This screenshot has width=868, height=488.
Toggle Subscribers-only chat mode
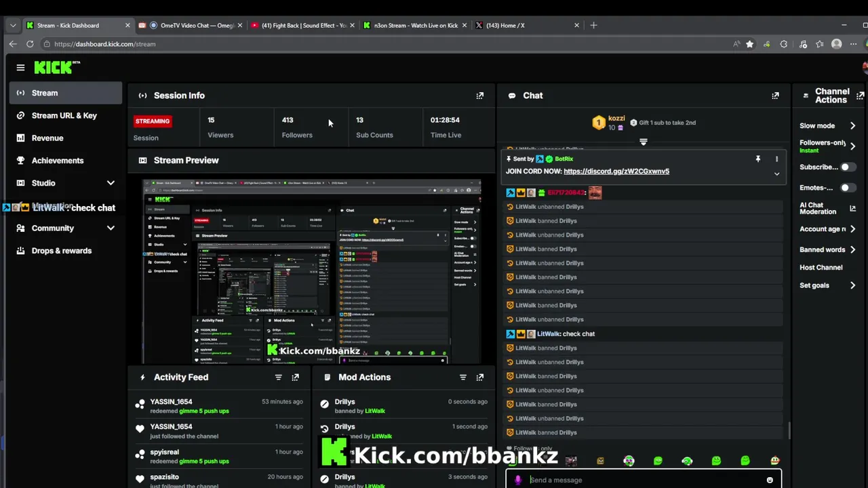848,167
